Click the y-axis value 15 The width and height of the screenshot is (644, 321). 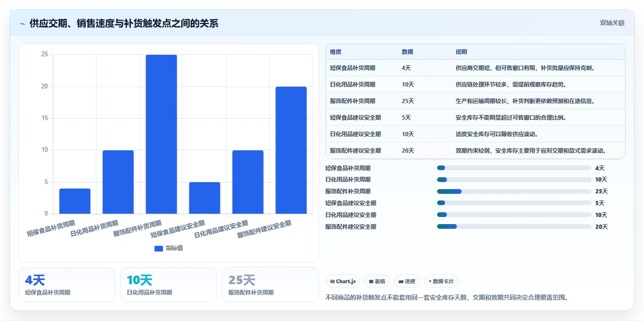(x=44, y=118)
